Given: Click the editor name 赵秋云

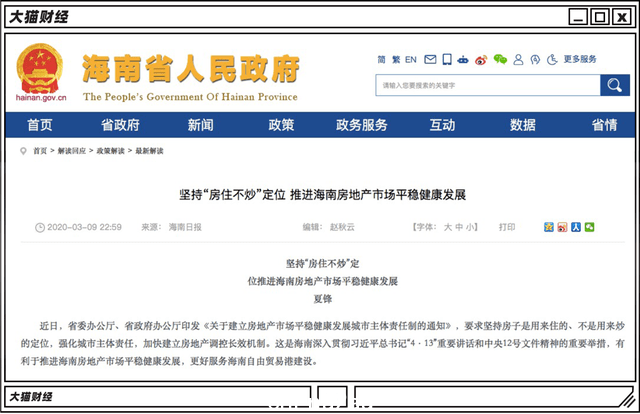Looking at the screenshot, I should pyautogui.click(x=342, y=227).
